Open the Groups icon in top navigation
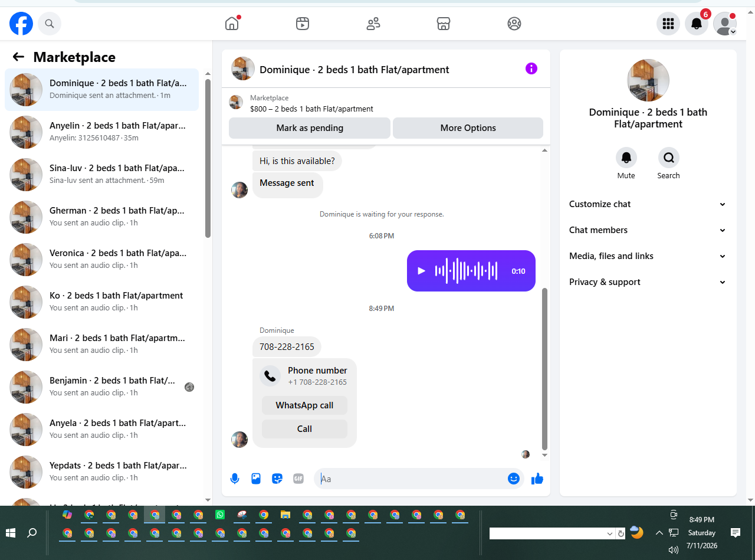 [x=514, y=24]
